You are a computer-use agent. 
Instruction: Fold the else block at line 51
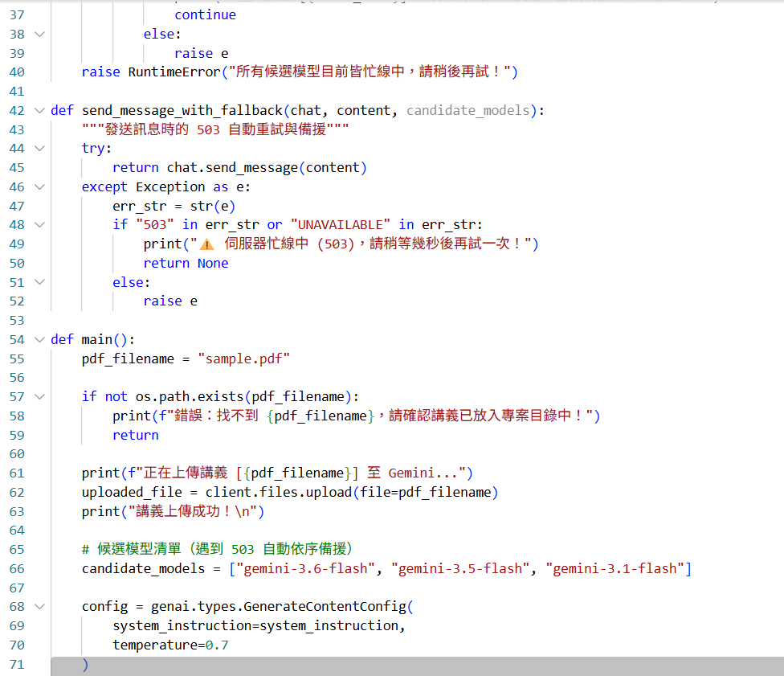[x=39, y=282]
